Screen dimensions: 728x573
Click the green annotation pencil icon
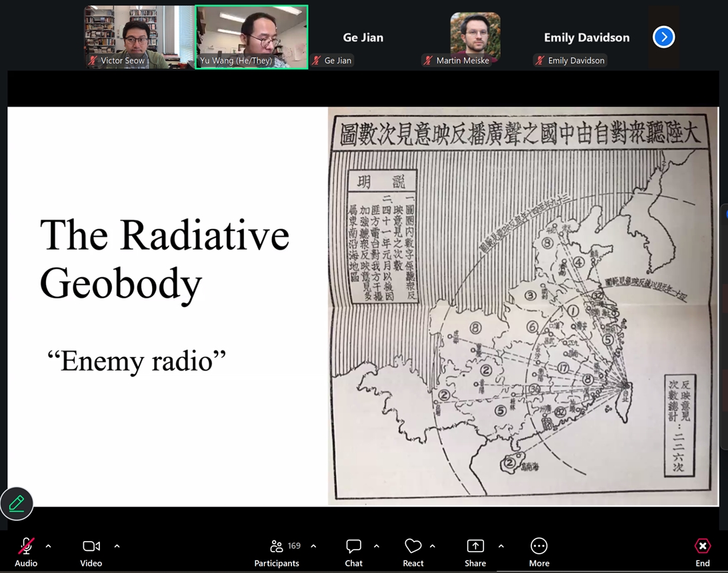[17, 503]
